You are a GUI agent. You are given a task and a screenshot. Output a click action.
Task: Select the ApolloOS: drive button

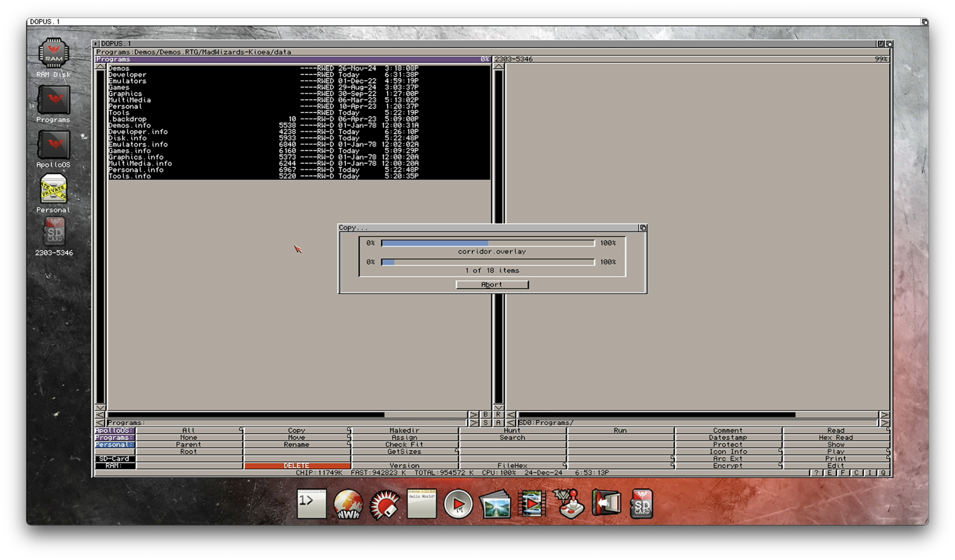click(x=115, y=431)
